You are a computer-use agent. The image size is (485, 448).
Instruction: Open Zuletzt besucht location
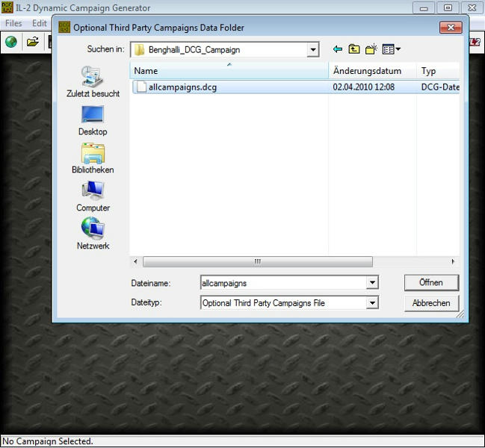point(93,82)
